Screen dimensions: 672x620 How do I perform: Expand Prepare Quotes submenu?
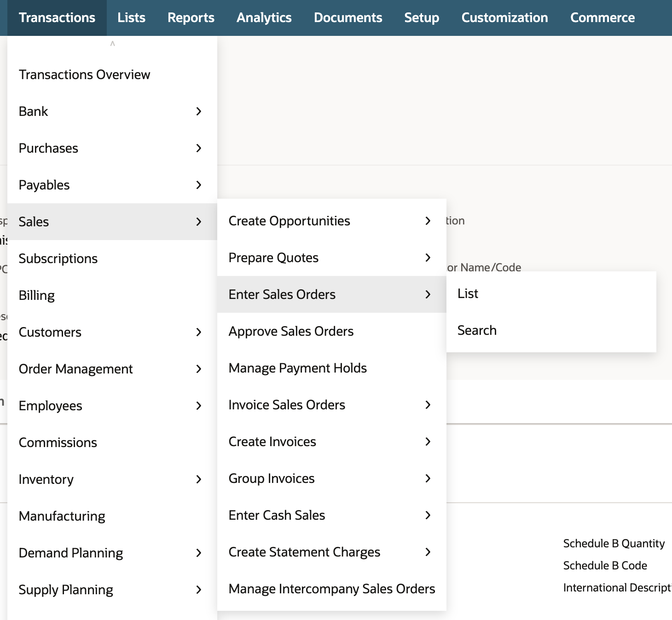(332, 258)
